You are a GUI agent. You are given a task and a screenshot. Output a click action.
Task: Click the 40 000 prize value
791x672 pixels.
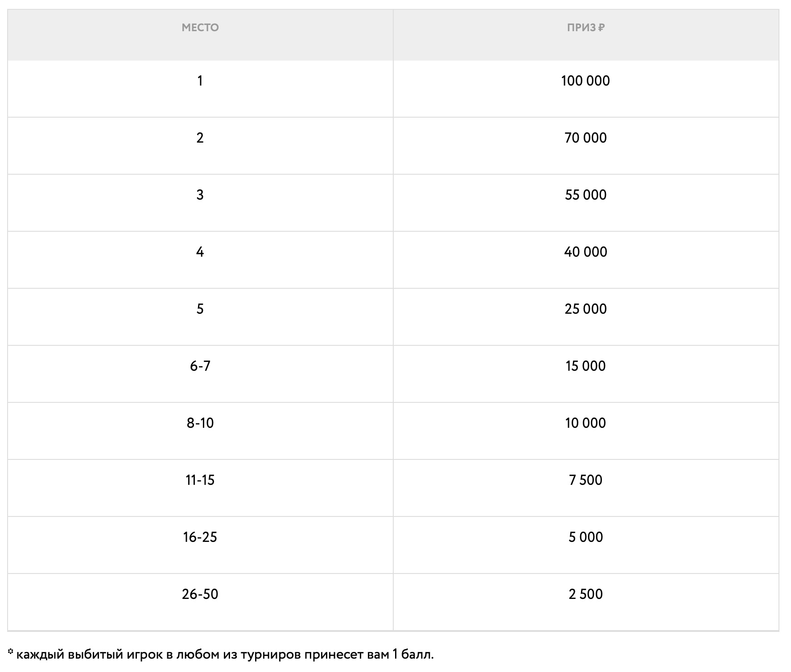[585, 252]
